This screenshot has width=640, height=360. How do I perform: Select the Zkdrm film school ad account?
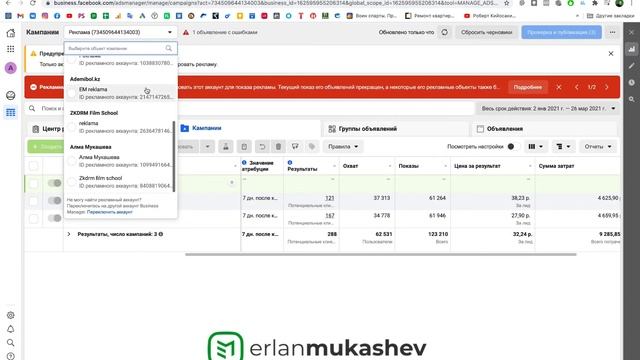pyautogui.click(x=72, y=182)
